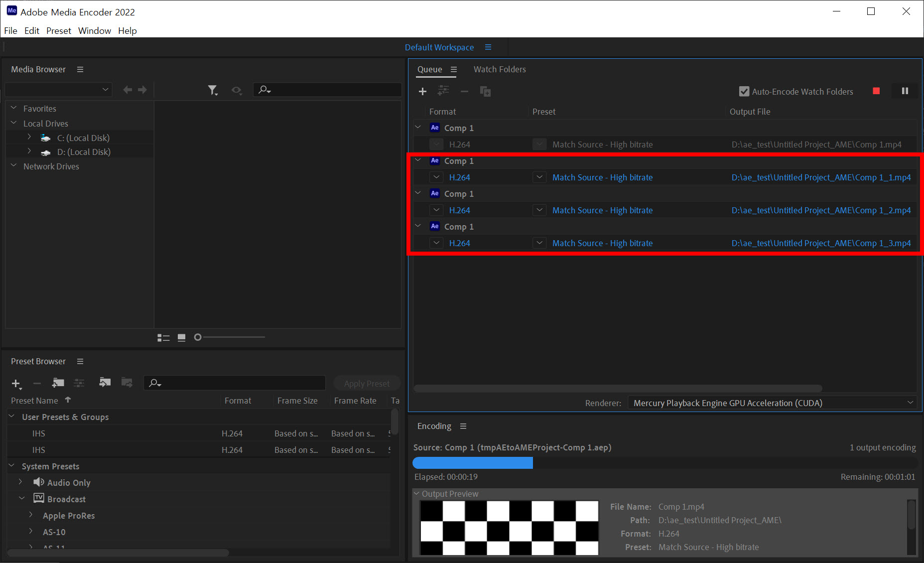Screen dimensions: 924x563
Task: Create a new preset group folder icon
Action: point(58,383)
